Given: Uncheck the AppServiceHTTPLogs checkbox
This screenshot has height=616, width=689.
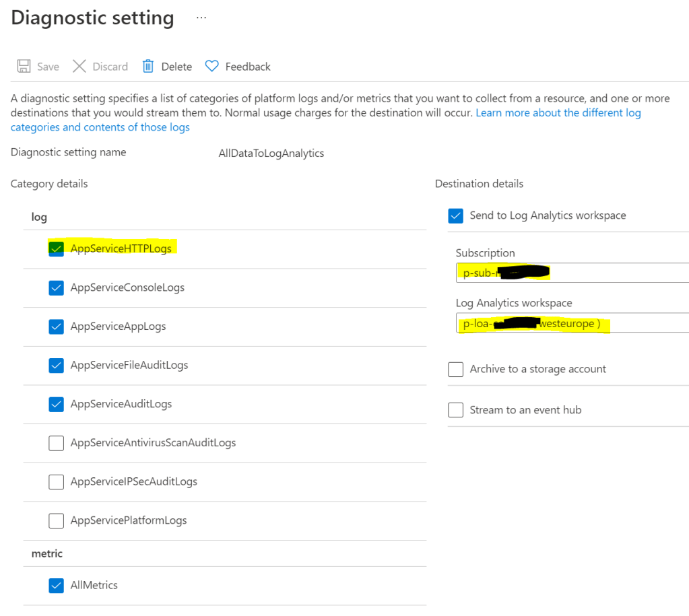Looking at the screenshot, I should [57, 248].
